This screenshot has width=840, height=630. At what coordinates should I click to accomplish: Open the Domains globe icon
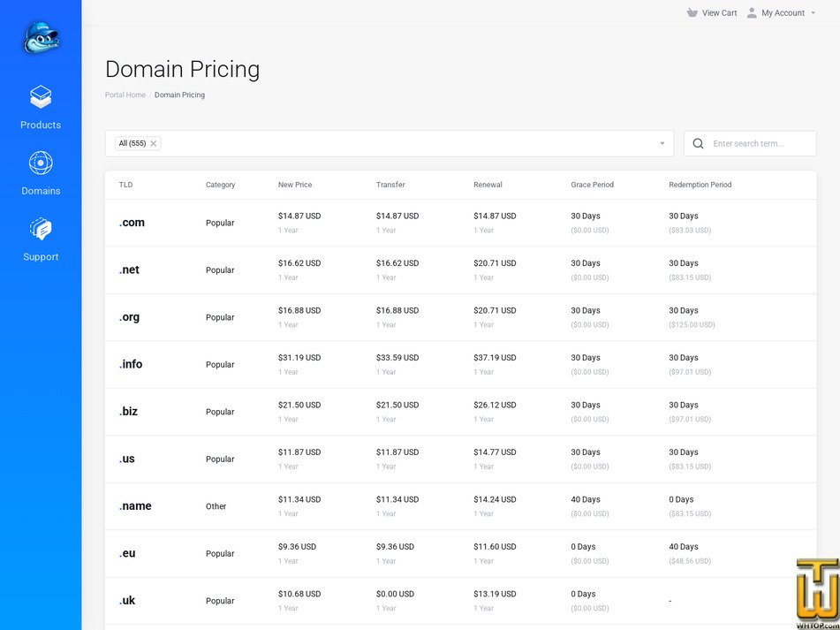tap(41, 163)
